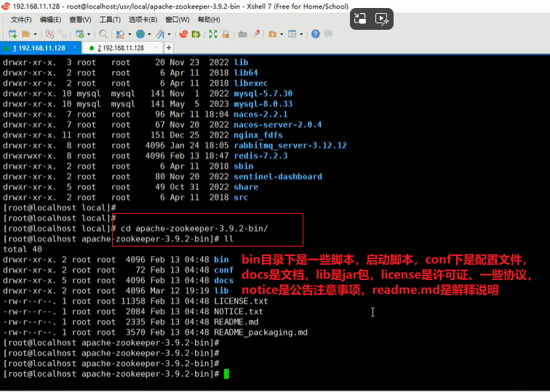This screenshot has width=550, height=392.
Task: Open the 查看(V) menu
Action: pos(80,20)
